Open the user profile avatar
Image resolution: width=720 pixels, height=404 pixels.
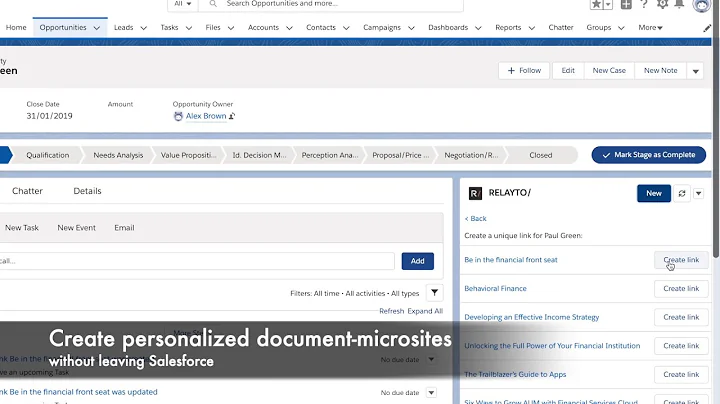coord(702,5)
